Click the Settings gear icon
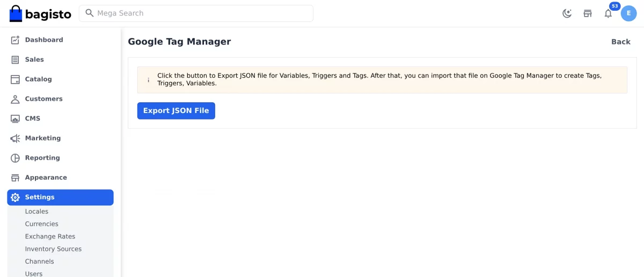The height and width of the screenshot is (277, 644). click(15, 197)
